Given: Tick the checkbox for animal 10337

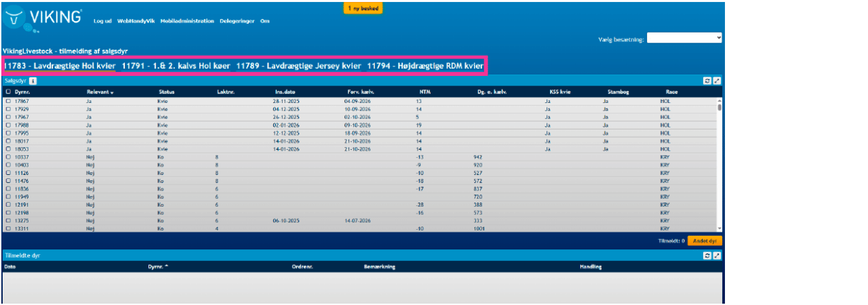Looking at the screenshot, I should [x=8, y=157].
